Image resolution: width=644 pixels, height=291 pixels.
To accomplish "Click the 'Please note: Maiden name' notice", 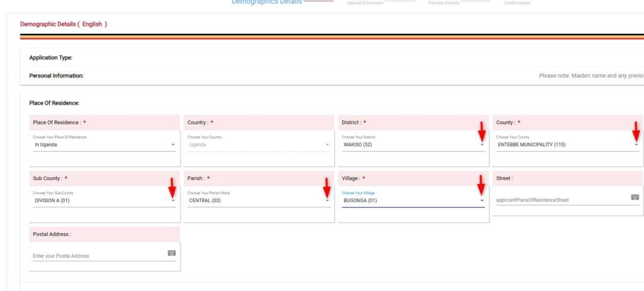I will pos(590,76).
